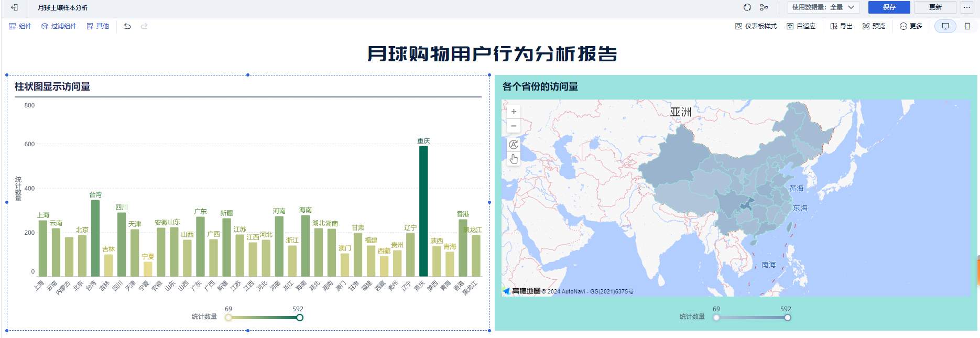Click the 导出 button

842,26
